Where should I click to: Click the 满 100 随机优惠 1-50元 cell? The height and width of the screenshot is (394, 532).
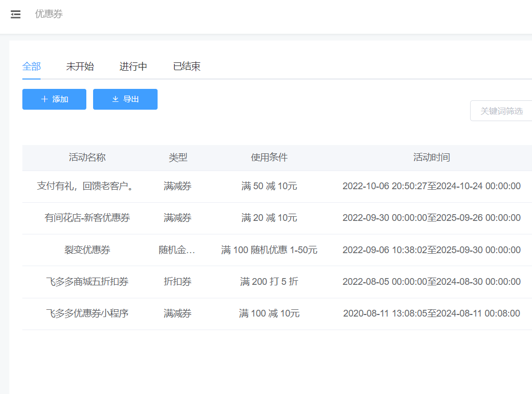[x=269, y=250]
